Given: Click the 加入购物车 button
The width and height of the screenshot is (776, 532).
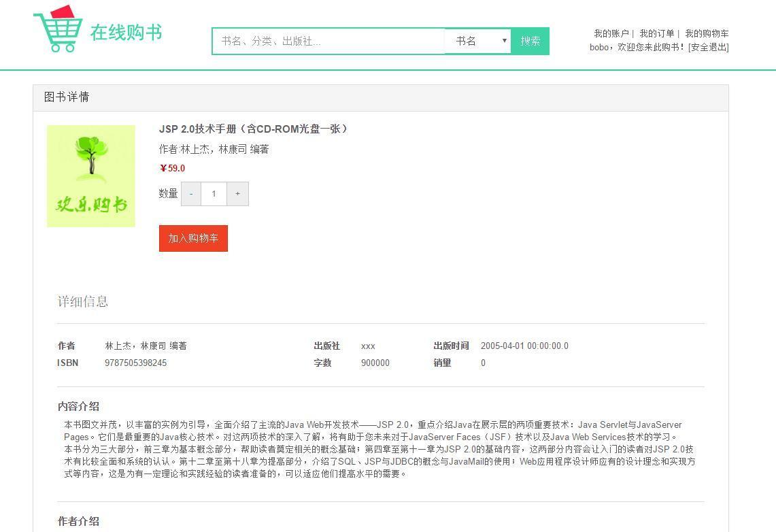Looking at the screenshot, I should coord(193,238).
